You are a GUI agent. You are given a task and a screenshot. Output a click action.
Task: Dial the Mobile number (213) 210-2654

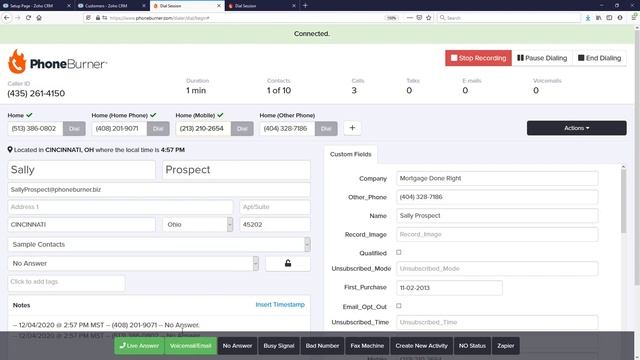click(x=242, y=129)
